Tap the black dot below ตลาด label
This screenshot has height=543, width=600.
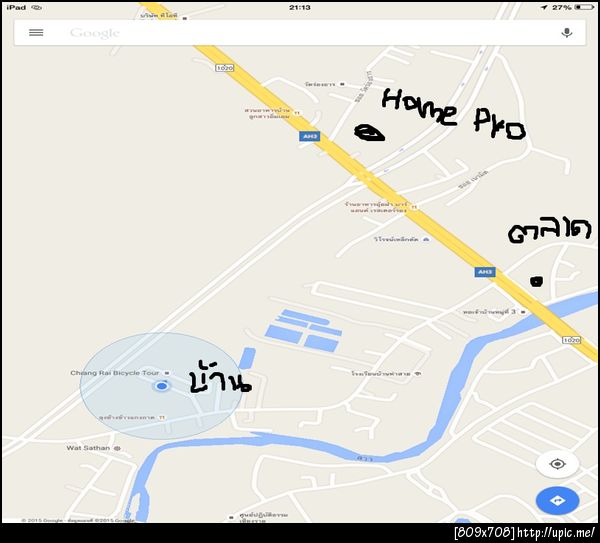536,282
